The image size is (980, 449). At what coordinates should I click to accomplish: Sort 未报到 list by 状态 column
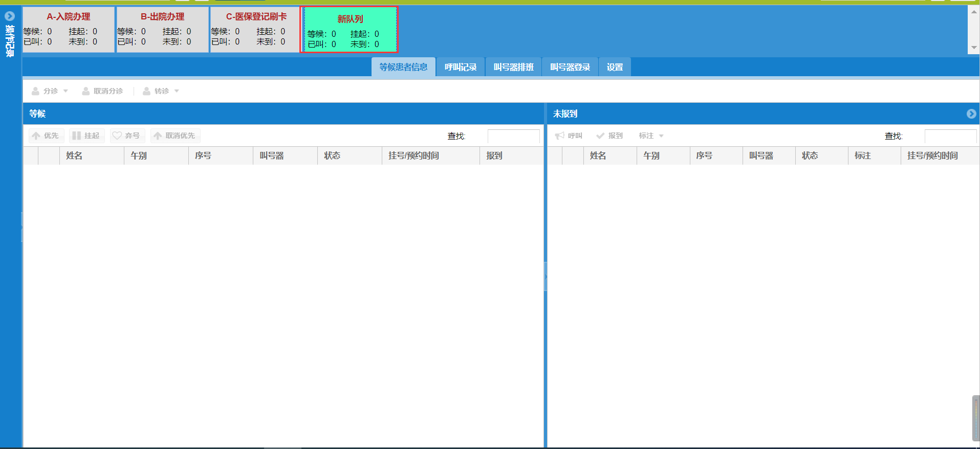click(822, 155)
